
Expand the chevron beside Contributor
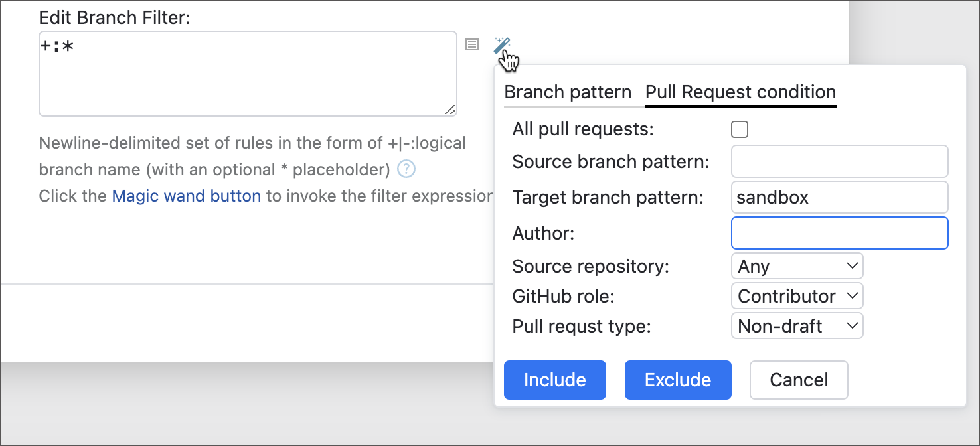point(853,295)
